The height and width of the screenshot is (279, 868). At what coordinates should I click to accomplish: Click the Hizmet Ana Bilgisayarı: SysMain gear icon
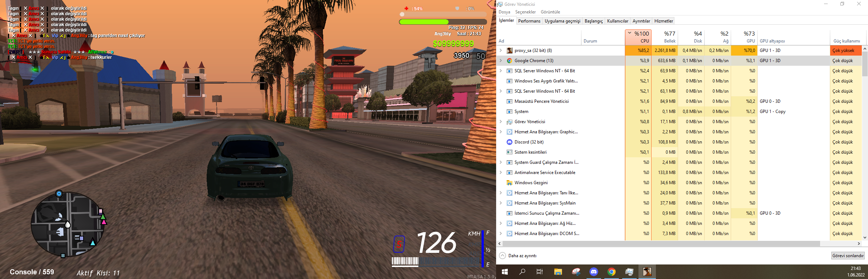point(510,203)
